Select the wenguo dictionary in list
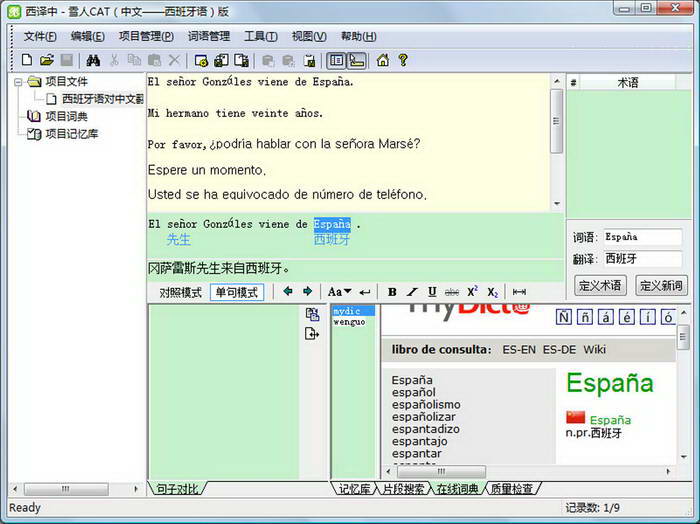The width and height of the screenshot is (700, 524). pos(349,323)
